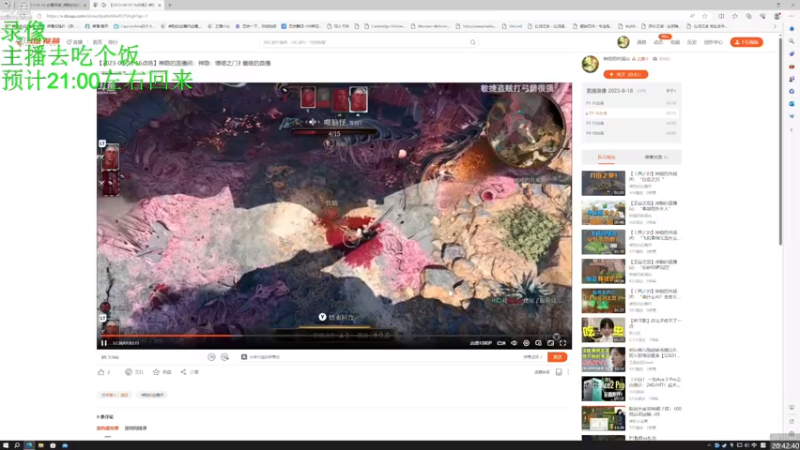Favorite the video with the star icon
800x450 pixels.
click(157, 372)
